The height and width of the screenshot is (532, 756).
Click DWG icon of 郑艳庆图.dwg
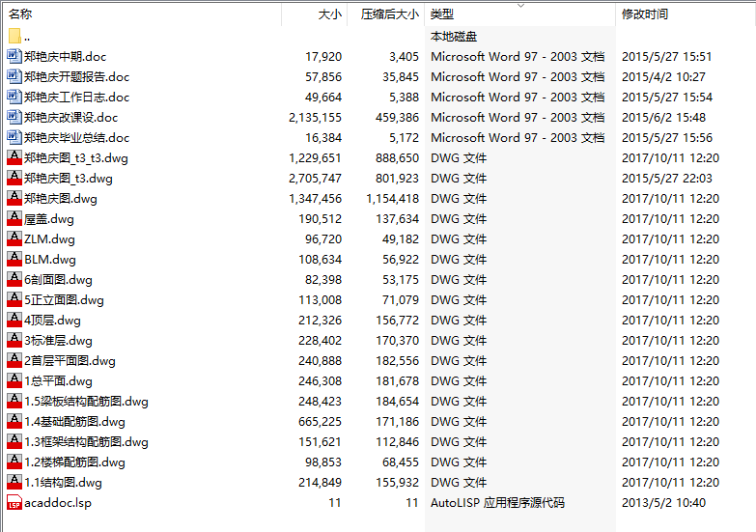click(x=14, y=198)
